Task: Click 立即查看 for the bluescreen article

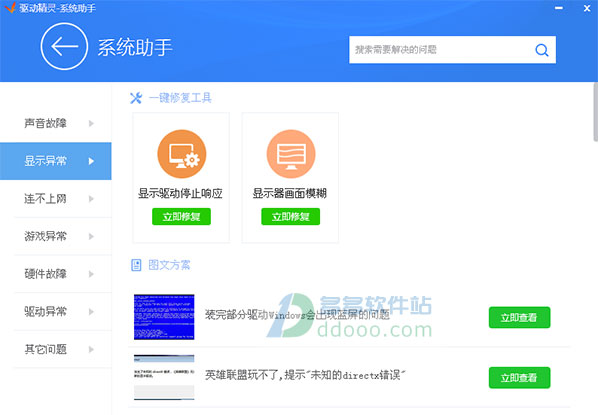Action: point(519,317)
